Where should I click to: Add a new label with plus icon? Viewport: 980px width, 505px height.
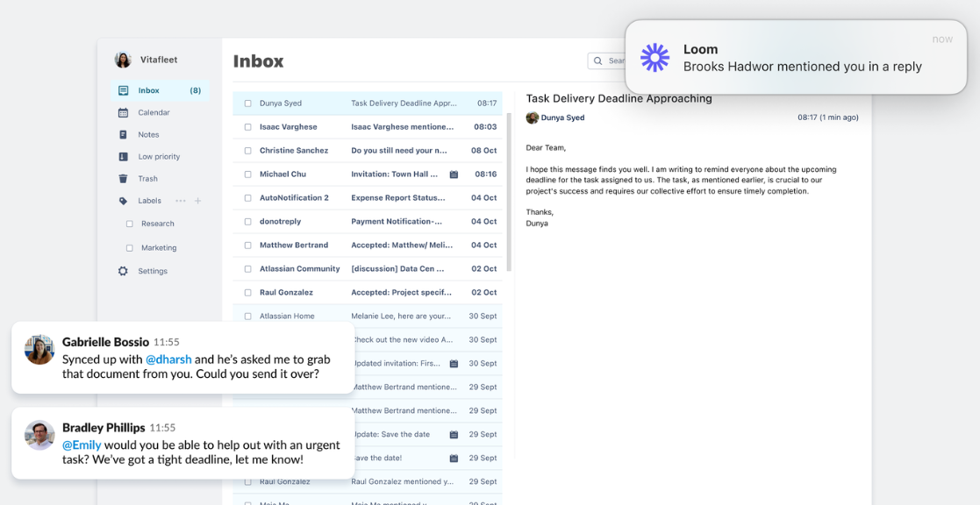tap(197, 201)
